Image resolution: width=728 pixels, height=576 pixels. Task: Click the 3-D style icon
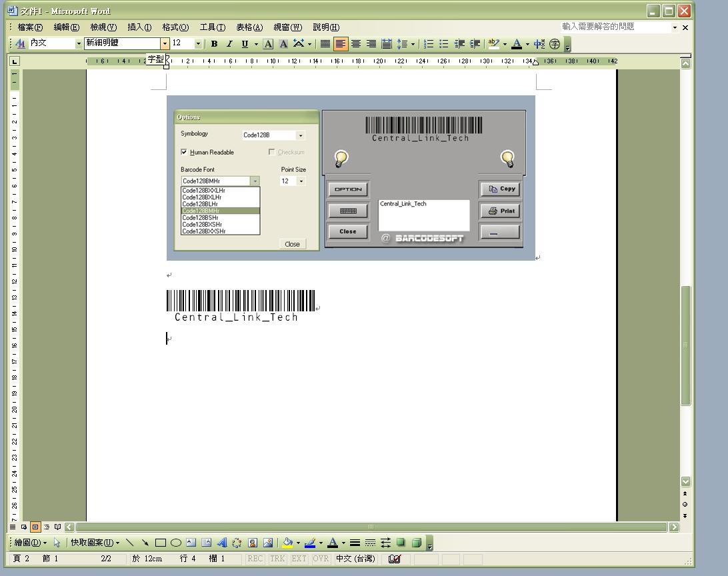click(x=417, y=543)
